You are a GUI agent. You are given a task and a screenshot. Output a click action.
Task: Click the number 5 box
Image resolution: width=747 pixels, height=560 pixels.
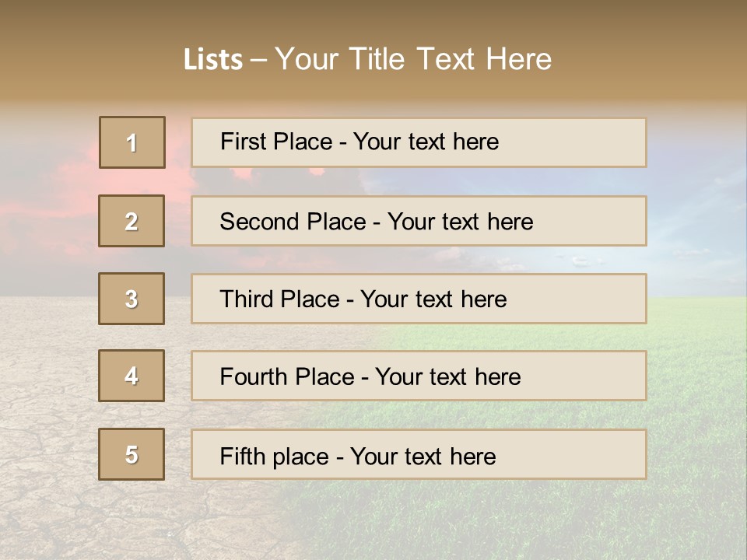132,454
